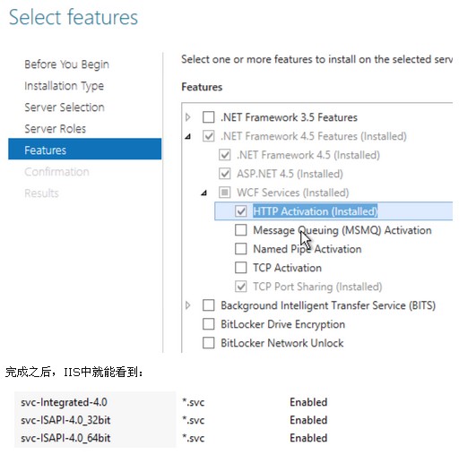Check Background Intelligent Transfer Service (BITS)

pyautogui.click(x=208, y=305)
